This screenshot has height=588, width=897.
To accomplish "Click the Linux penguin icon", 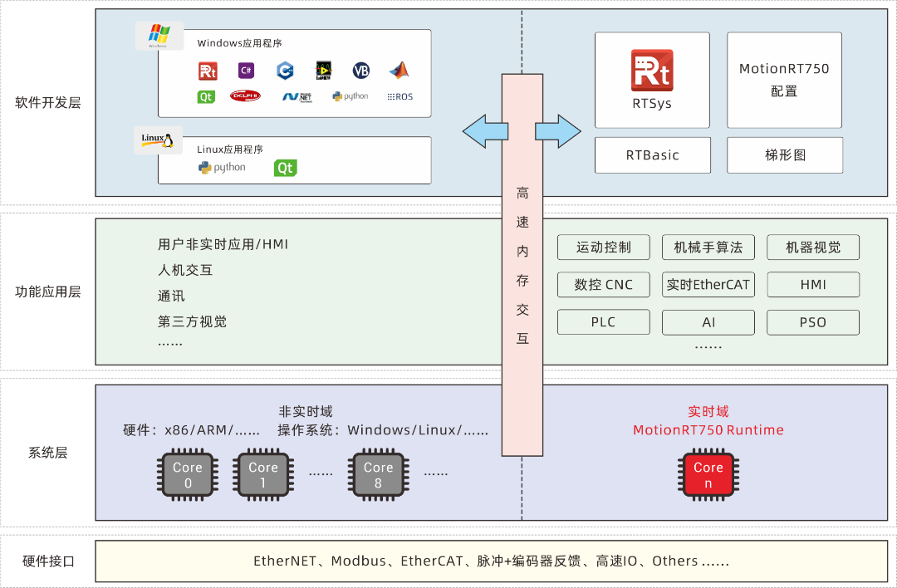I will point(158,140).
